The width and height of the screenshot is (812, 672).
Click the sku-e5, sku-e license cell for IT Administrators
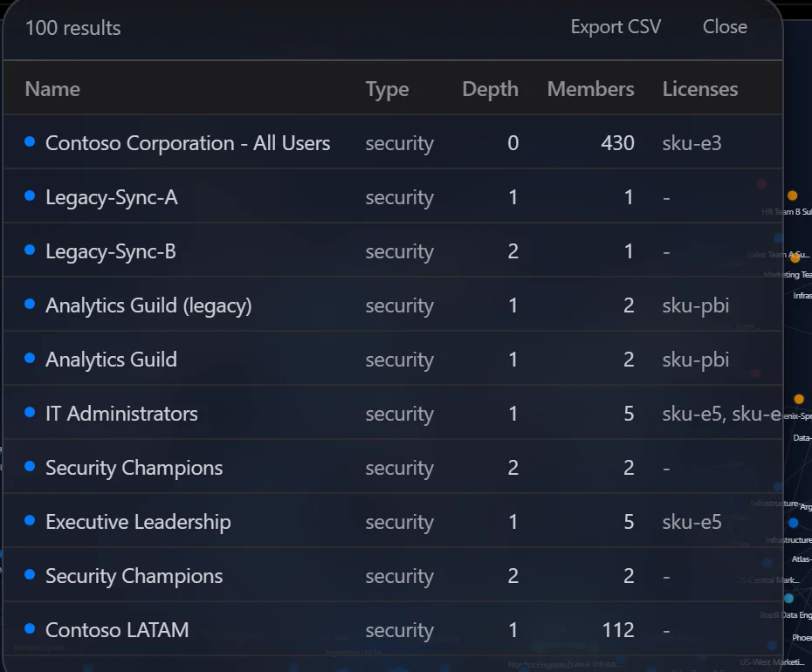coord(721,414)
